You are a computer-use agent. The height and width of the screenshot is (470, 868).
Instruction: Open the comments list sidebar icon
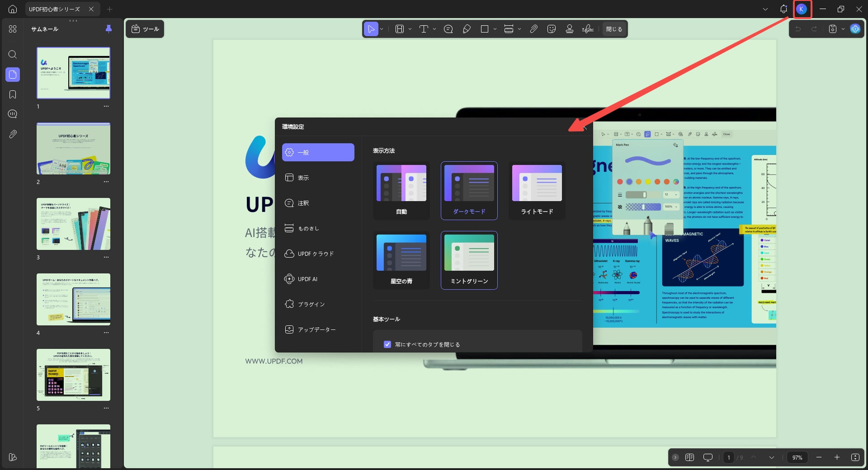coord(13,114)
